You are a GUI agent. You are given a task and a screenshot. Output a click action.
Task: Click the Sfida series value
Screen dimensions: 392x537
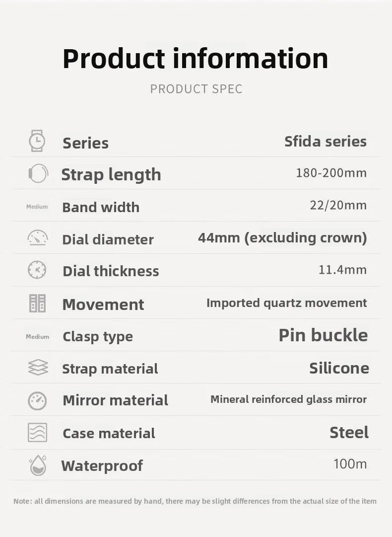325,142
